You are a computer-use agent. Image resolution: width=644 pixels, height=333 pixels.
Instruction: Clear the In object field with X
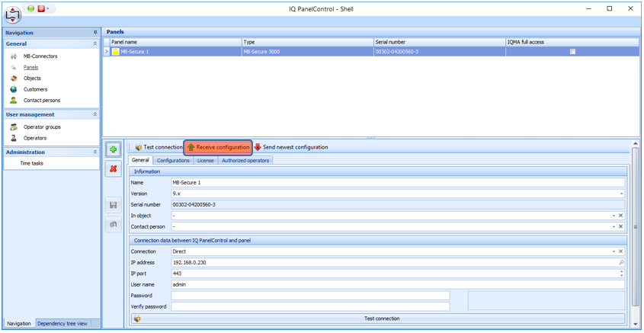pos(621,216)
